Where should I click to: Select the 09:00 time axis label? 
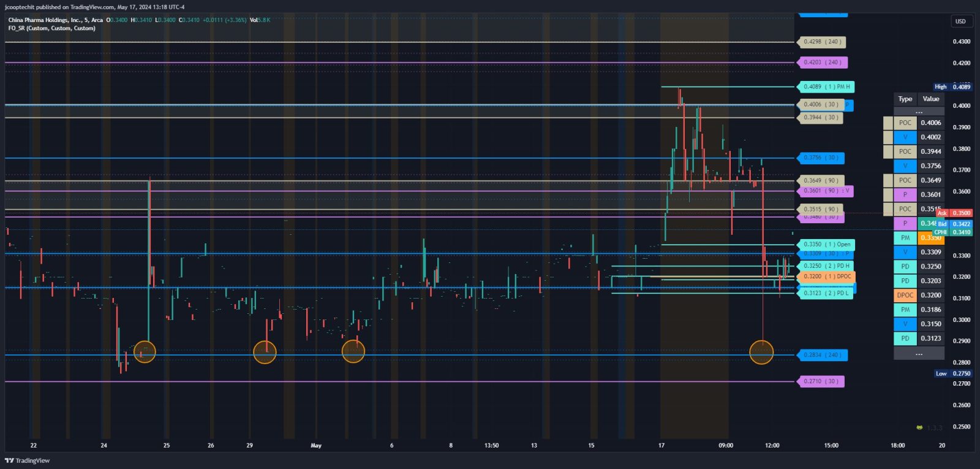pos(726,446)
